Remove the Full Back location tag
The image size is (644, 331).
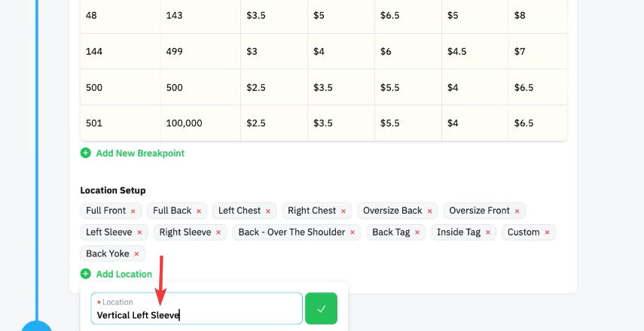pos(199,211)
